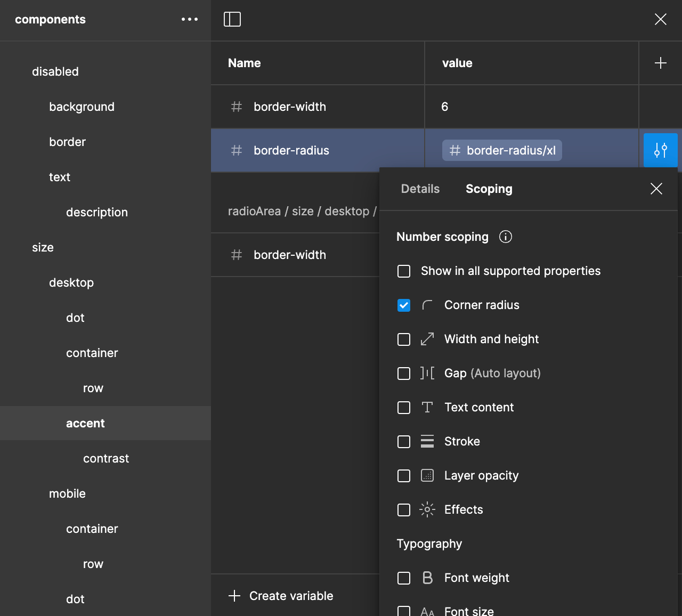682x616 pixels.
Task: Check the Stroke scope
Action: tap(404, 442)
